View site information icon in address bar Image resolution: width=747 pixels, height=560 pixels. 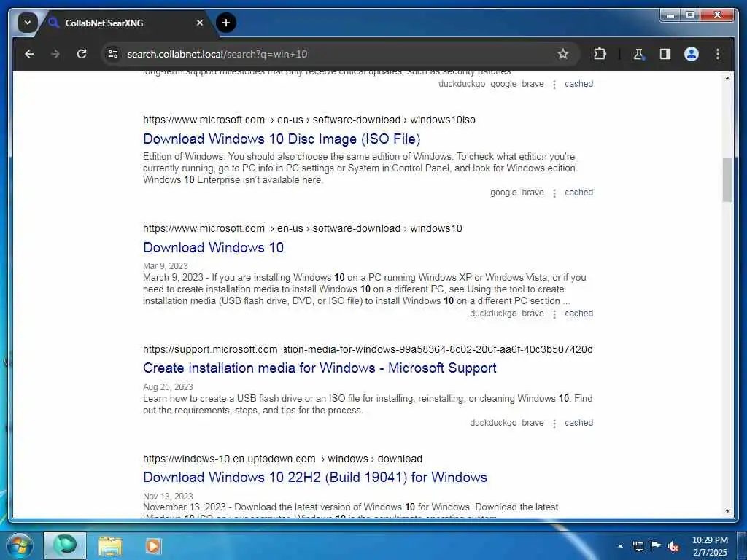click(x=113, y=54)
